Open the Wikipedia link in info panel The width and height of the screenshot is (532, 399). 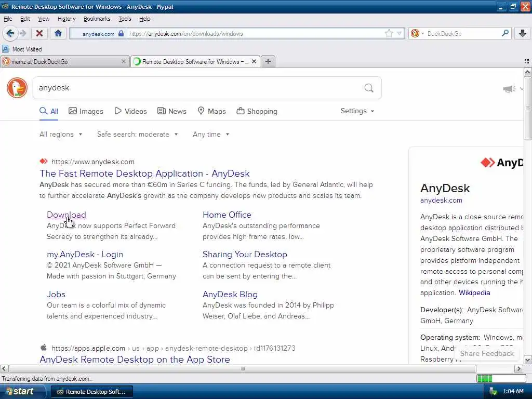(474, 293)
